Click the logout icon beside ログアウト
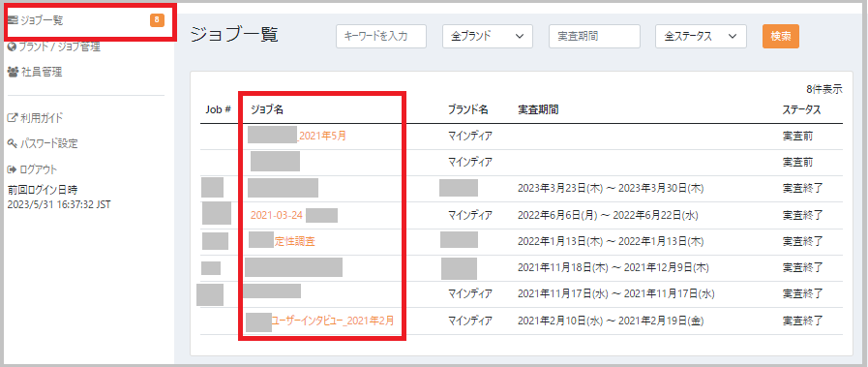 (x=13, y=169)
